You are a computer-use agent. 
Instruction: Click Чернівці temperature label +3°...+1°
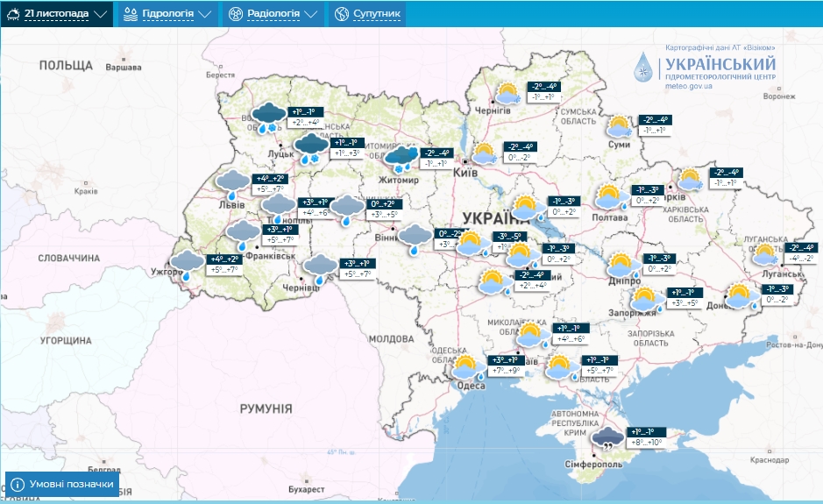pyautogui.click(x=358, y=264)
